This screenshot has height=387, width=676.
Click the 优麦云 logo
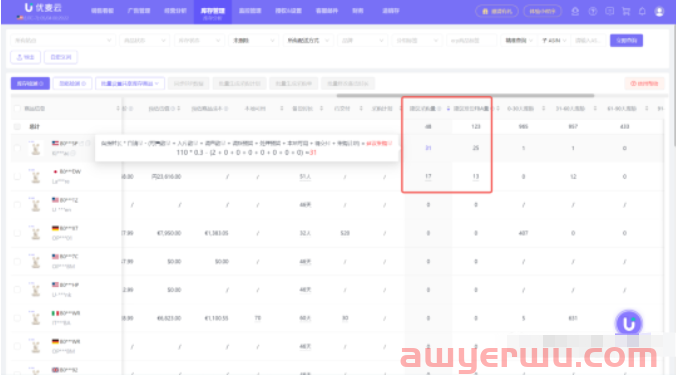coord(43,8)
